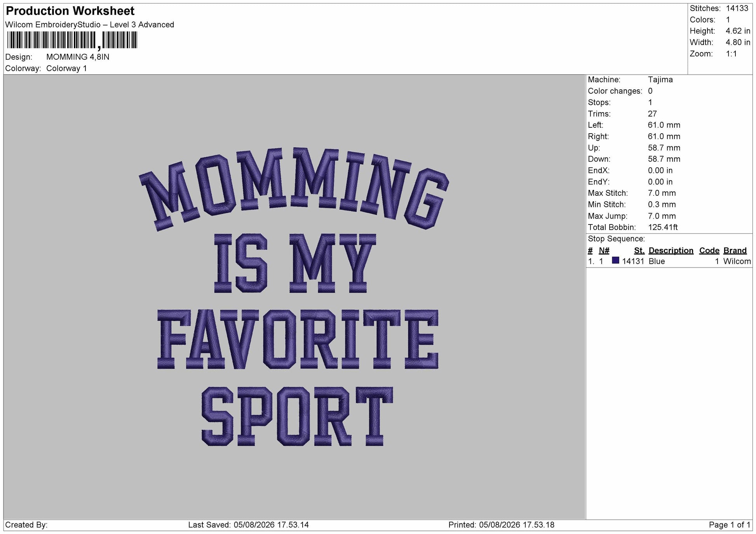
Task: Click the 'Colorway 1' value
Action: (x=66, y=68)
